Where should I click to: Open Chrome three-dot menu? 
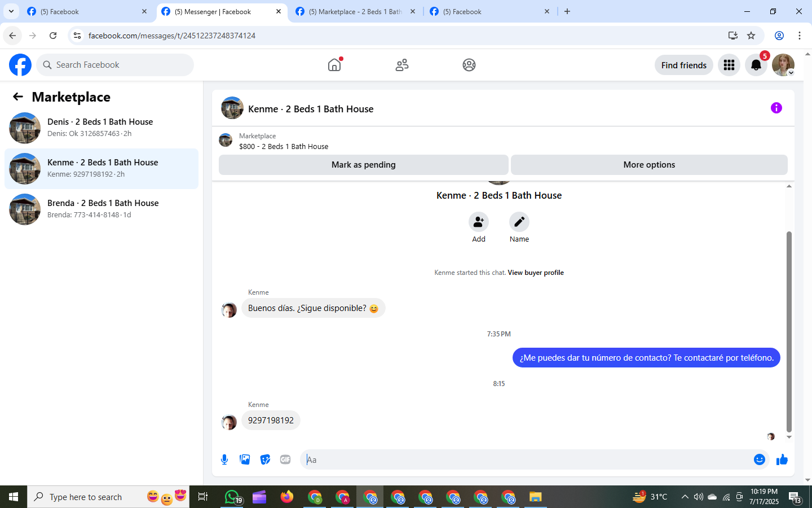(x=799, y=36)
